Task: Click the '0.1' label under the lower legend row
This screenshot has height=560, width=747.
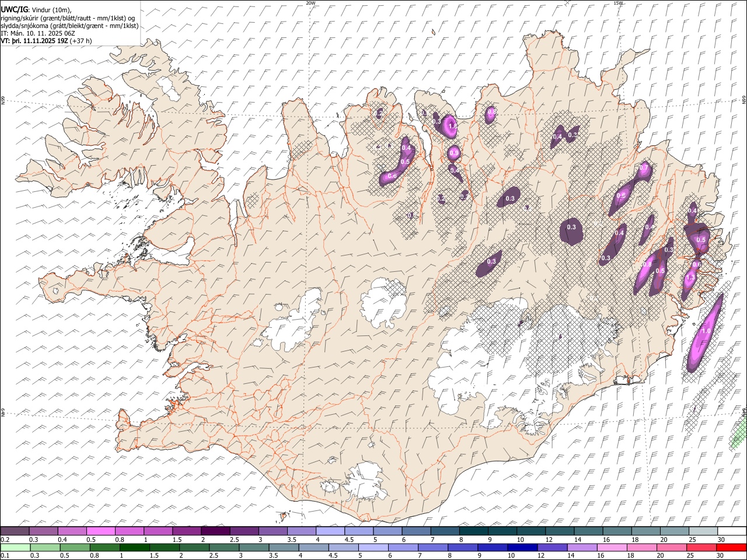Action: 5,555
